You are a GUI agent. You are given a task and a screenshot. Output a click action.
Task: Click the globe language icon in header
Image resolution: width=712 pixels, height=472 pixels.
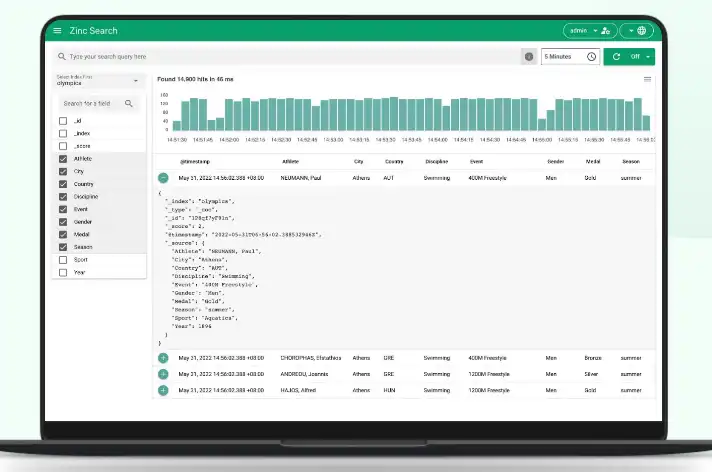click(x=642, y=31)
